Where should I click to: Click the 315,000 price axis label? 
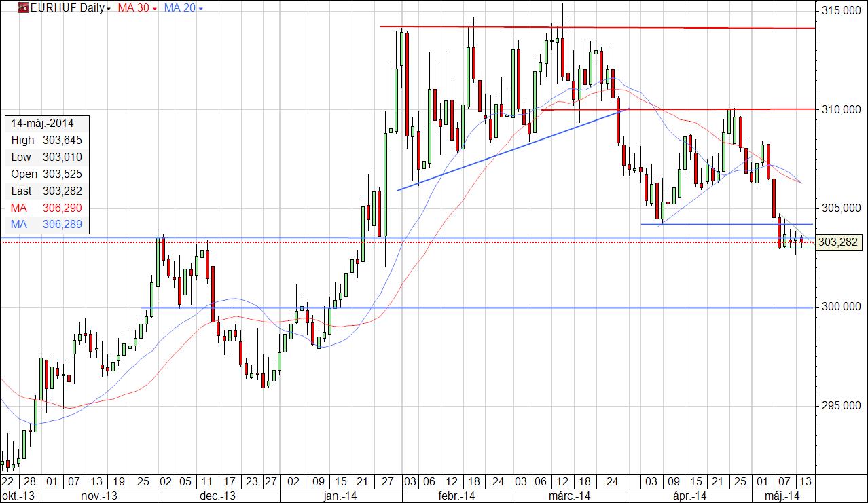click(840, 12)
